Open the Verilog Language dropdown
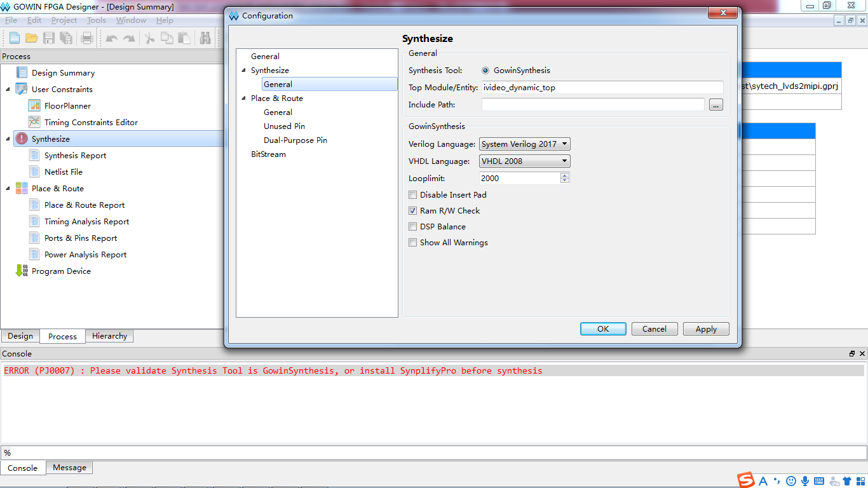 (x=525, y=144)
